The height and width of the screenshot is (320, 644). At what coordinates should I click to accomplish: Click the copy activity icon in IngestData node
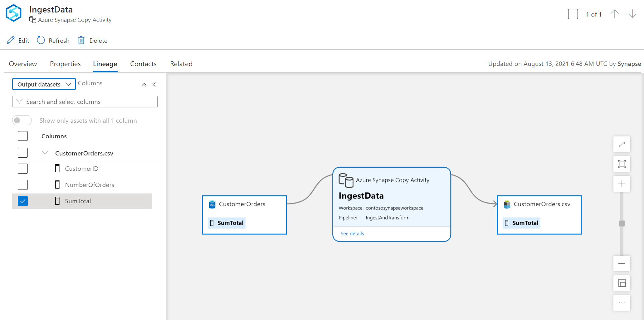point(346,180)
